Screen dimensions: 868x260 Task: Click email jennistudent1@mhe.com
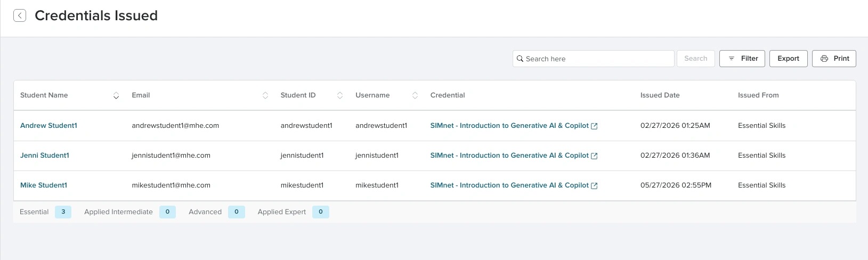pyautogui.click(x=171, y=156)
